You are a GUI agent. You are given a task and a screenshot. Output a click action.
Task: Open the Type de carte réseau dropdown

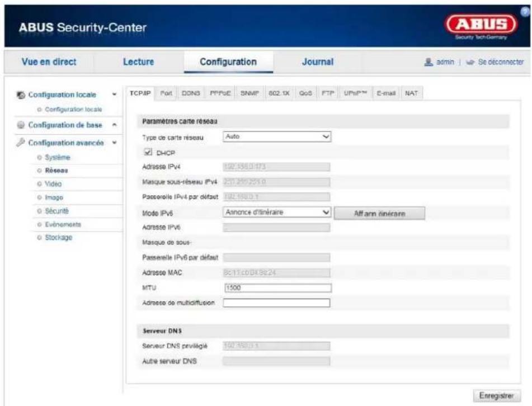click(277, 136)
